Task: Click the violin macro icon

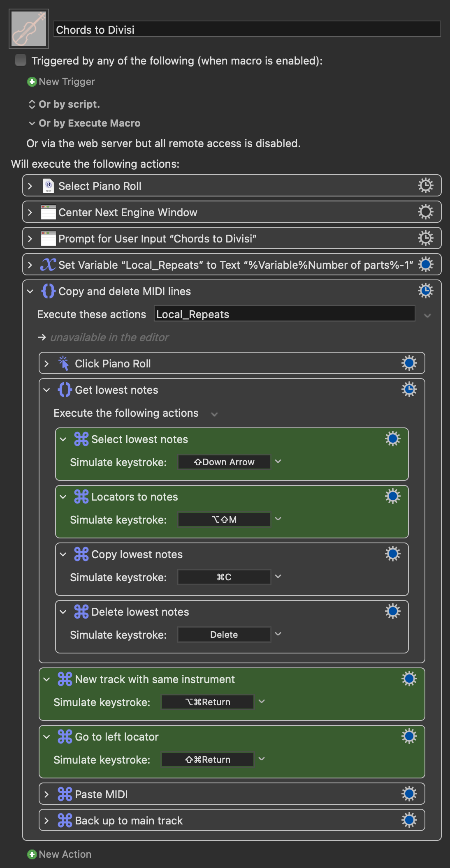Action: [29, 29]
